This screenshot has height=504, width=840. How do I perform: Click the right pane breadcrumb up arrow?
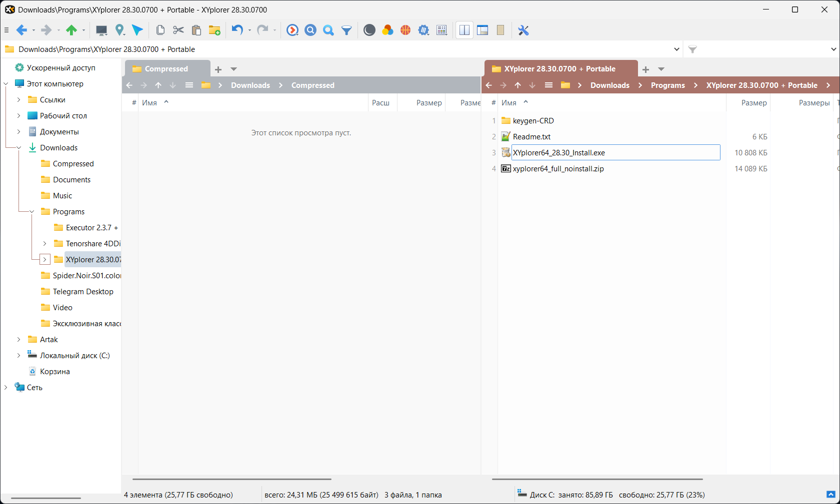[x=517, y=85]
